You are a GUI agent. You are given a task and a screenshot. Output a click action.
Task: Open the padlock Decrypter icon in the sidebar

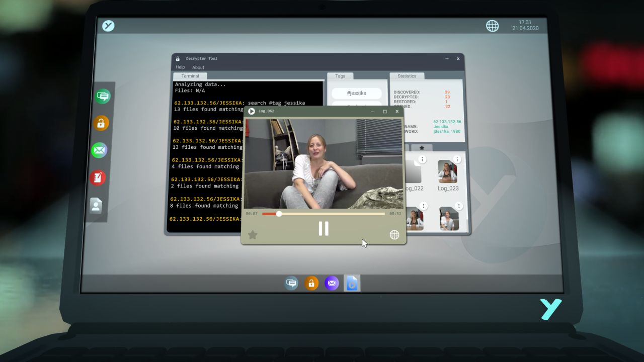click(x=102, y=123)
